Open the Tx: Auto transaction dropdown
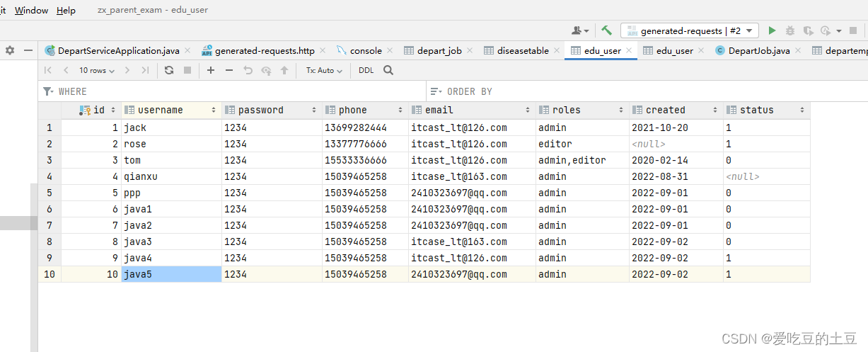Screen dimensions: 868x352 pos(324,70)
